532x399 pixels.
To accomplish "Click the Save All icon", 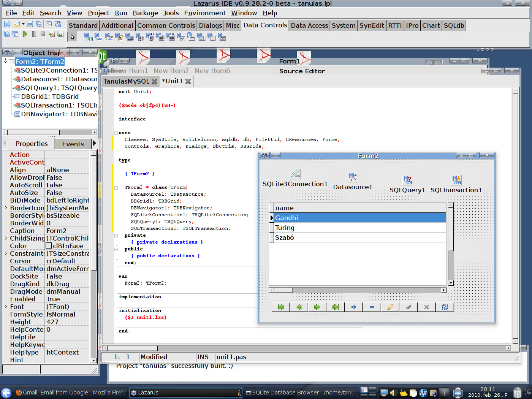I will (x=39, y=24).
